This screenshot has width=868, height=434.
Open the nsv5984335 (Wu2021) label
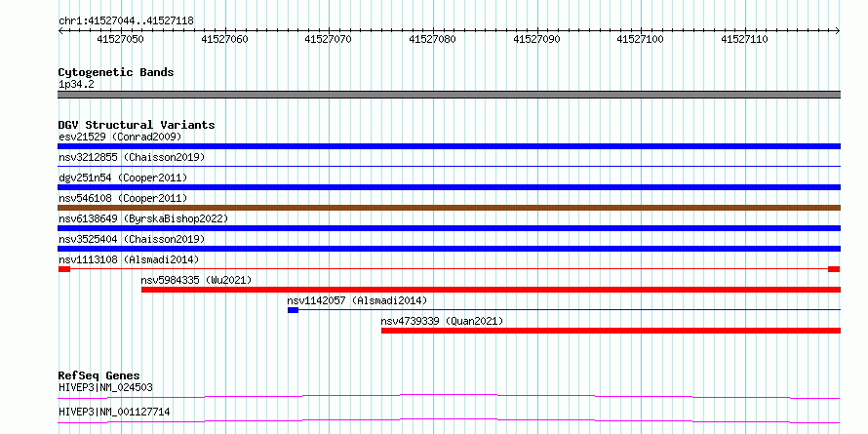196,280
